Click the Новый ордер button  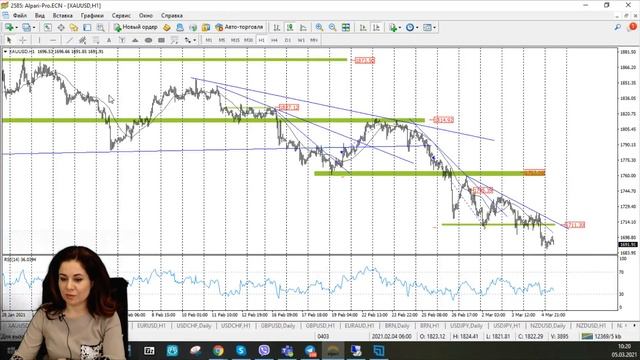click(136, 27)
